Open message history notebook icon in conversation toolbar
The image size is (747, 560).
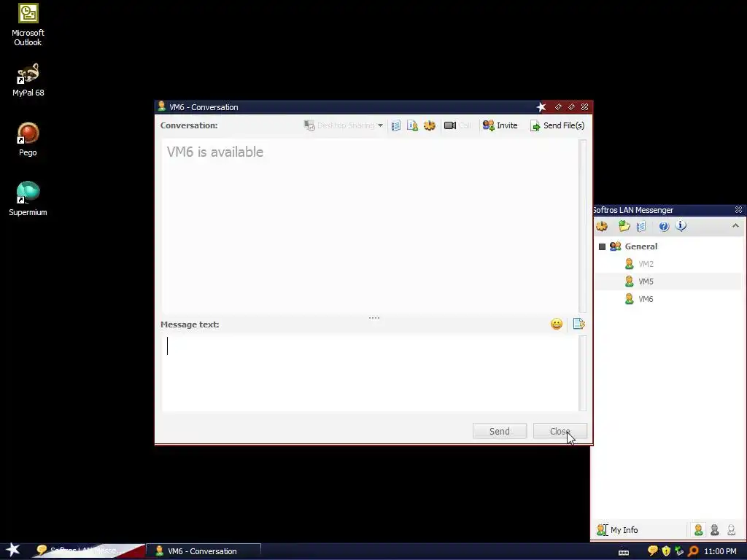click(x=396, y=125)
